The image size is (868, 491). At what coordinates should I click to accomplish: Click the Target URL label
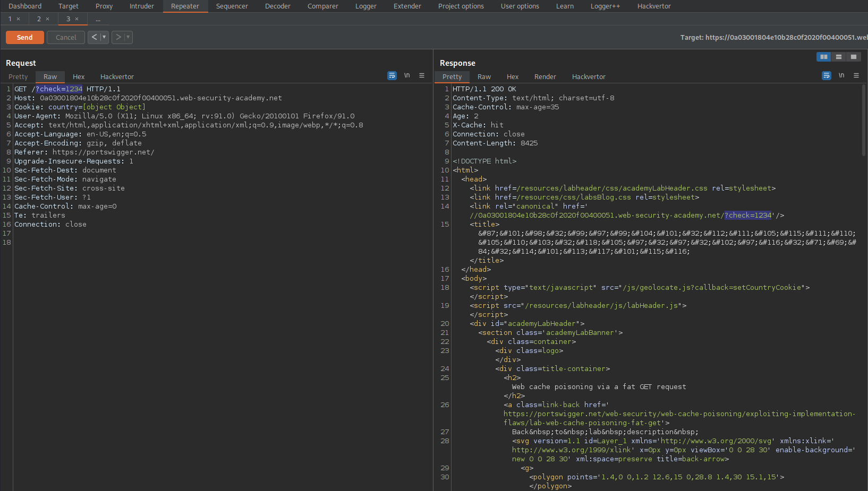tap(773, 37)
